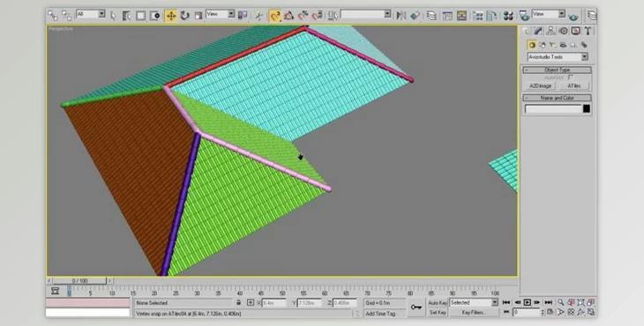Toggle the Percent Snap button

click(x=303, y=16)
